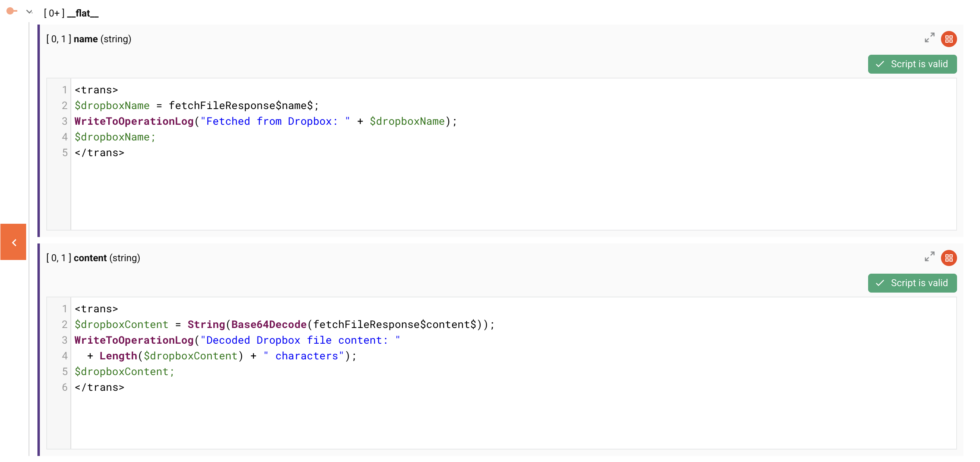This screenshot has height=462, width=980.
Task: Click Script is valid badge for content
Action: point(912,283)
